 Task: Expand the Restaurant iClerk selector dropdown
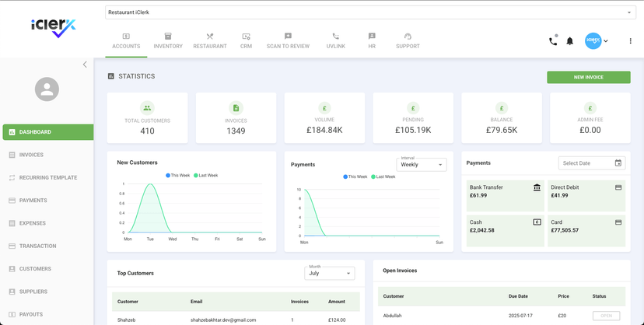click(629, 13)
